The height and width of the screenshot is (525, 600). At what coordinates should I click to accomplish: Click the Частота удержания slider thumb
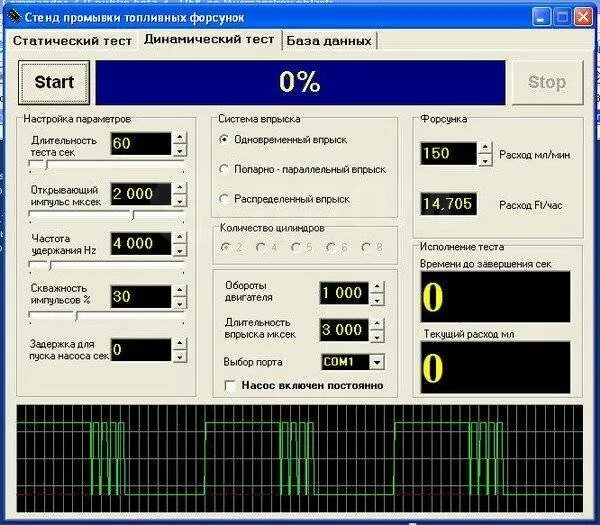coord(50,265)
